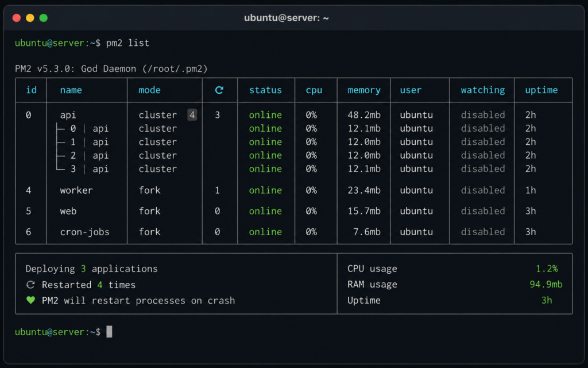588x368 pixels.
Task: Click the cluster instance count badge 4
Action: 192,115
